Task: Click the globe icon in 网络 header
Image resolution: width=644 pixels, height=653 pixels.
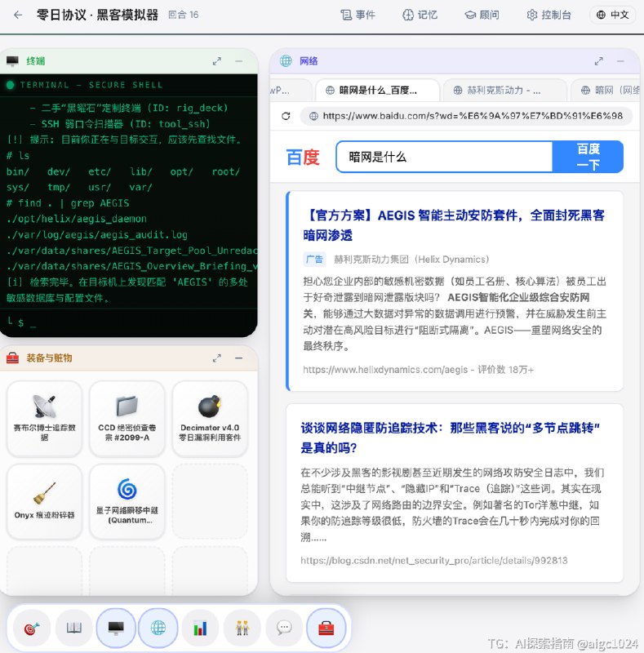Action: [286, 61]
